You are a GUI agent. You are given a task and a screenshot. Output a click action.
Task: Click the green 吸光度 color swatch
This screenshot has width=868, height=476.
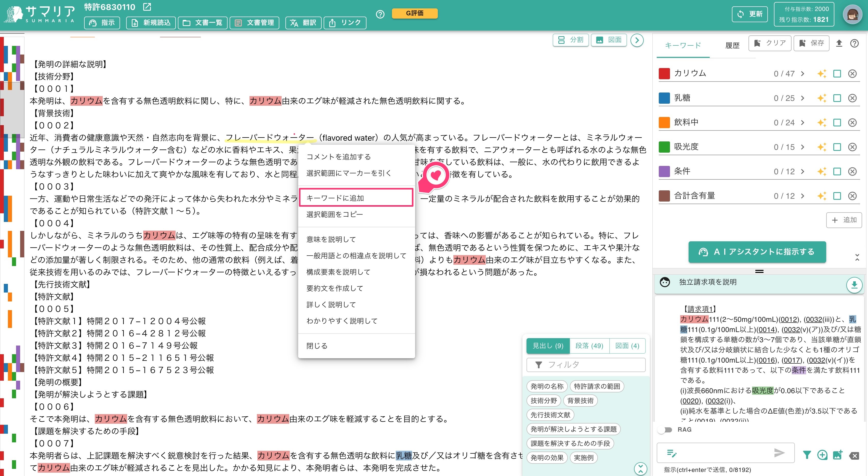(664, 147)
